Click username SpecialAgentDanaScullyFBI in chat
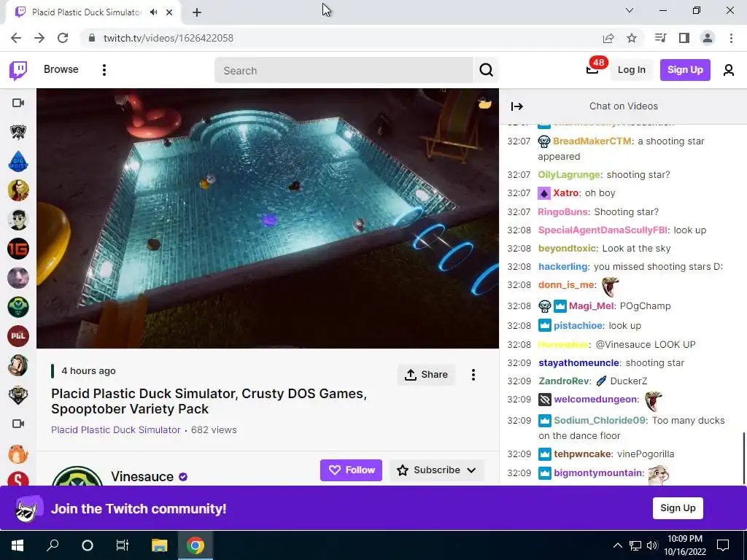Image resolution: width=747 pixels, height=560 pixels. pos(603,230)
